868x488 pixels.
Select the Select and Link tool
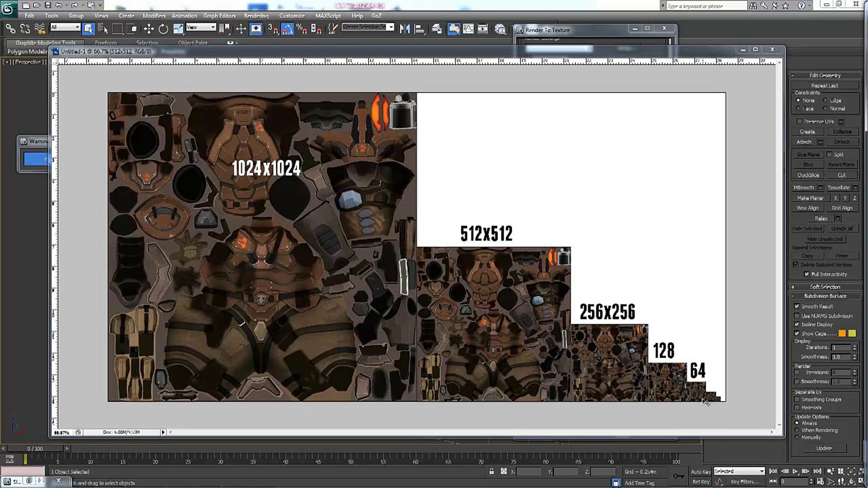coord(10,29)
